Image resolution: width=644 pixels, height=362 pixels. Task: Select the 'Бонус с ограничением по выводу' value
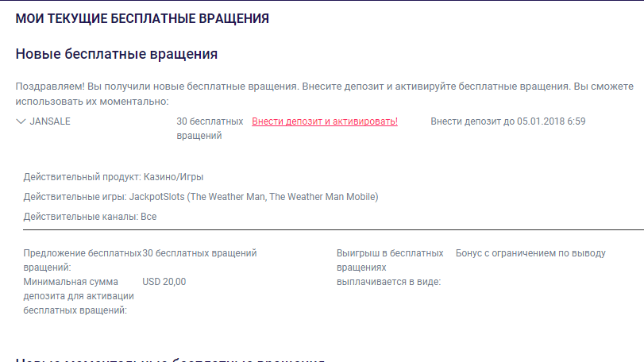tap(530, 253)
